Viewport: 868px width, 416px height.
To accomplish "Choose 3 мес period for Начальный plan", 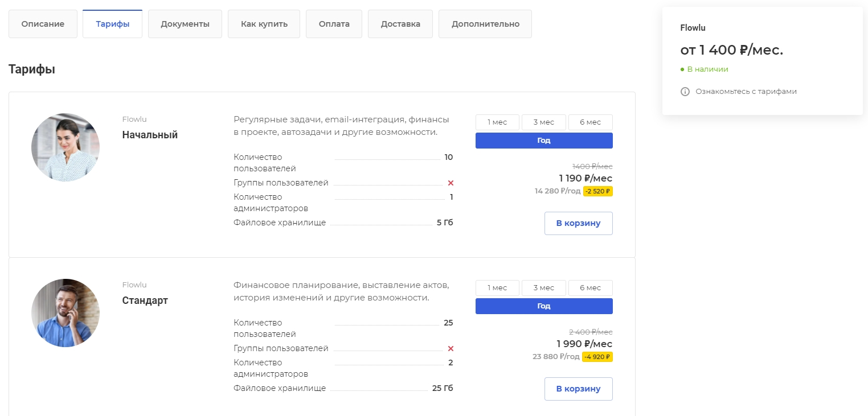I will (544, 122).
